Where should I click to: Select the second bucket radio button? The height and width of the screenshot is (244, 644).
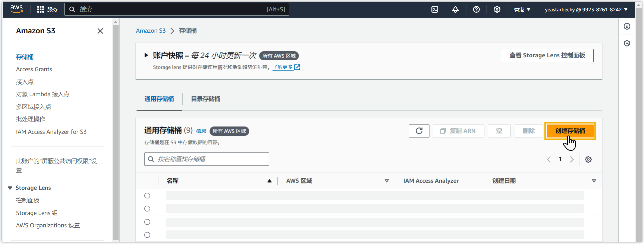(x=147, y=209)
